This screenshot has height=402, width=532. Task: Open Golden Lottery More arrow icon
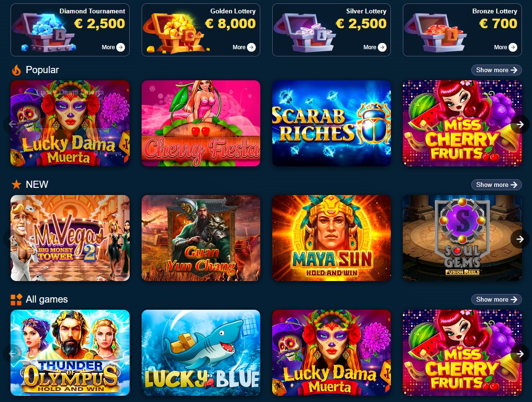pyautogui.click(x=252, y=47)
